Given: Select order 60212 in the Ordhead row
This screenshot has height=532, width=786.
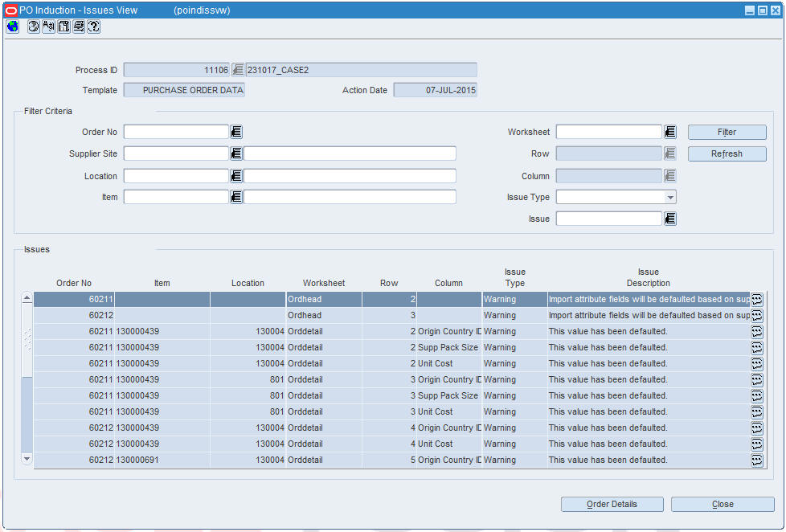Looking at the screenshot, I should point(74,315).
